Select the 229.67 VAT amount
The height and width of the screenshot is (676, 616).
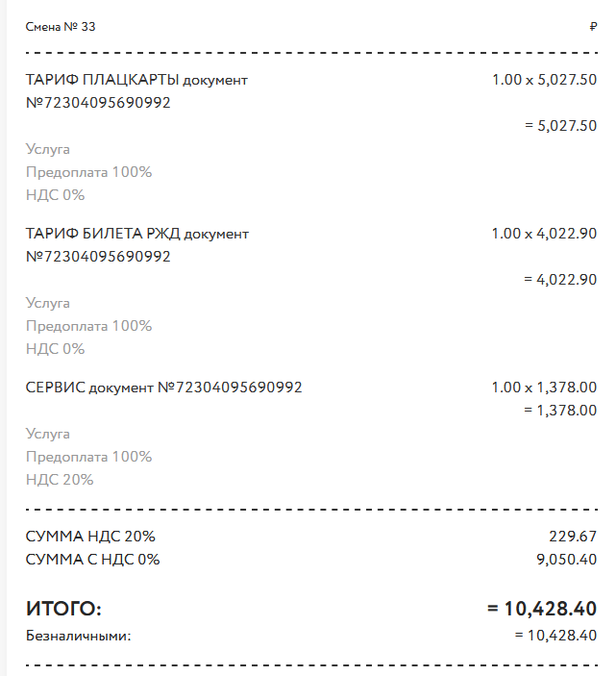573,537
